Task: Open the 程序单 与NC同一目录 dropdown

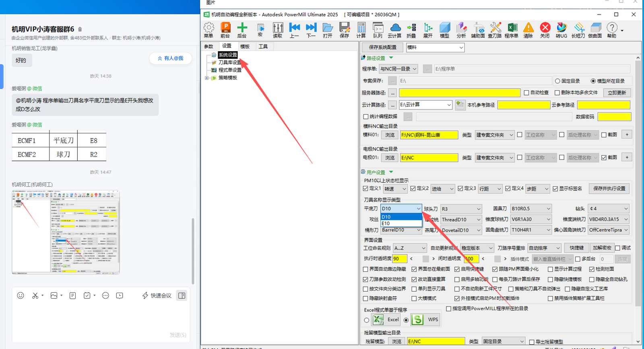Action: tap(398, 69)
